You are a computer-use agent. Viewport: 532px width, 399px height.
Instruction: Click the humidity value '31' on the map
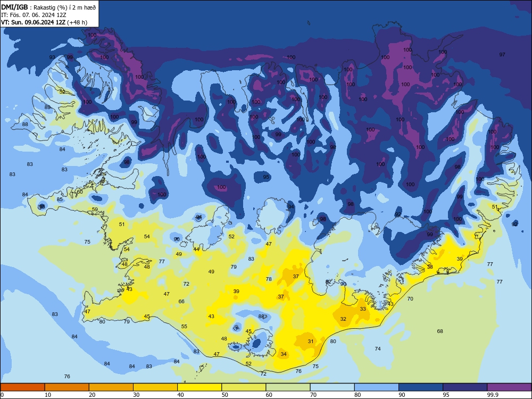[x=311, y=341]
